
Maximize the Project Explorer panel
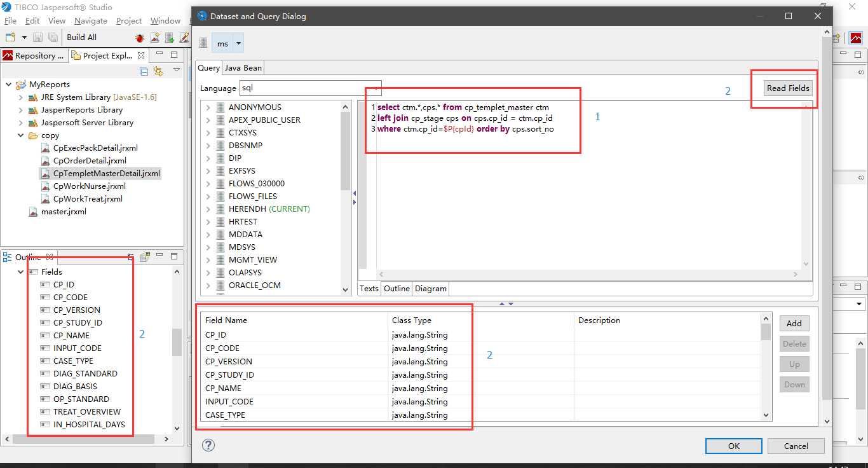pos(174,55)
